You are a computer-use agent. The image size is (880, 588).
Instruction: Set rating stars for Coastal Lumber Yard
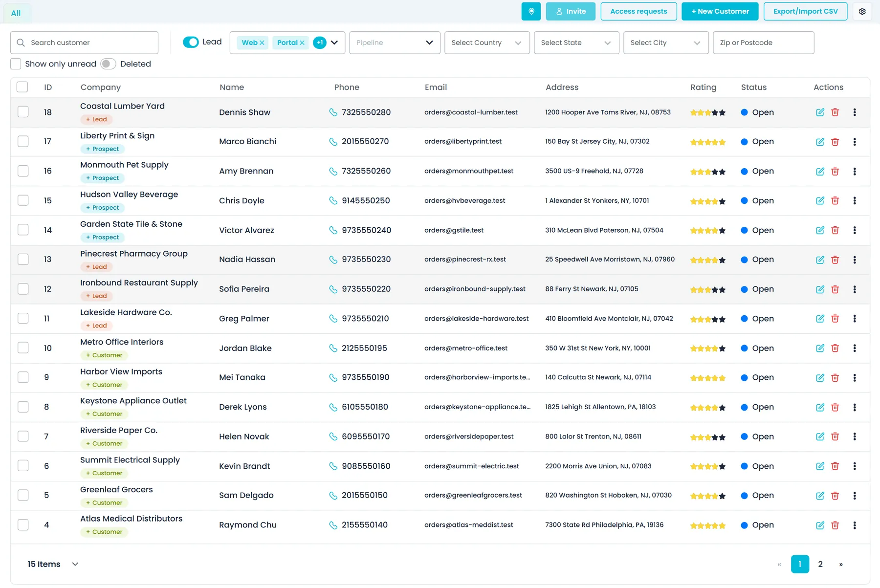[708, 112]
